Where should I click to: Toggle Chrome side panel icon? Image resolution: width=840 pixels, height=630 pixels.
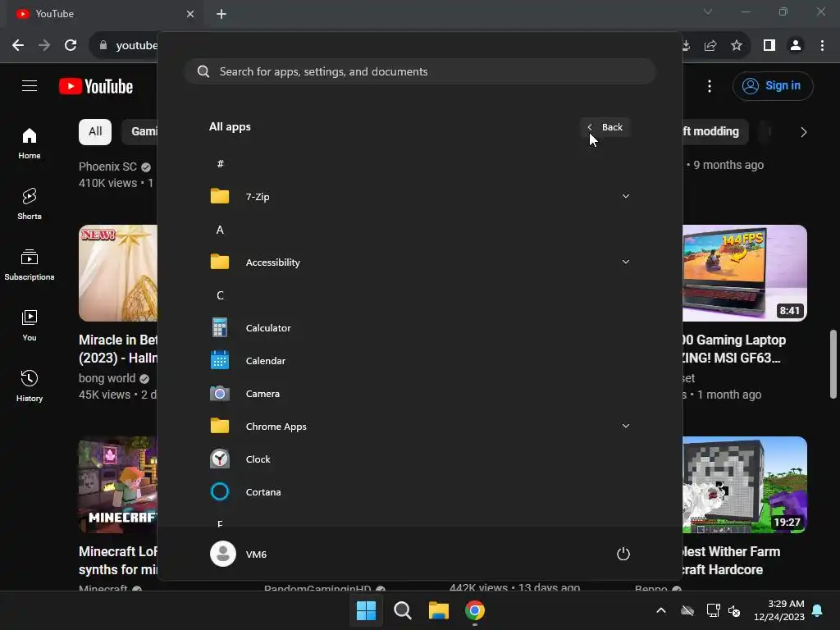click(x=769, y=46)
